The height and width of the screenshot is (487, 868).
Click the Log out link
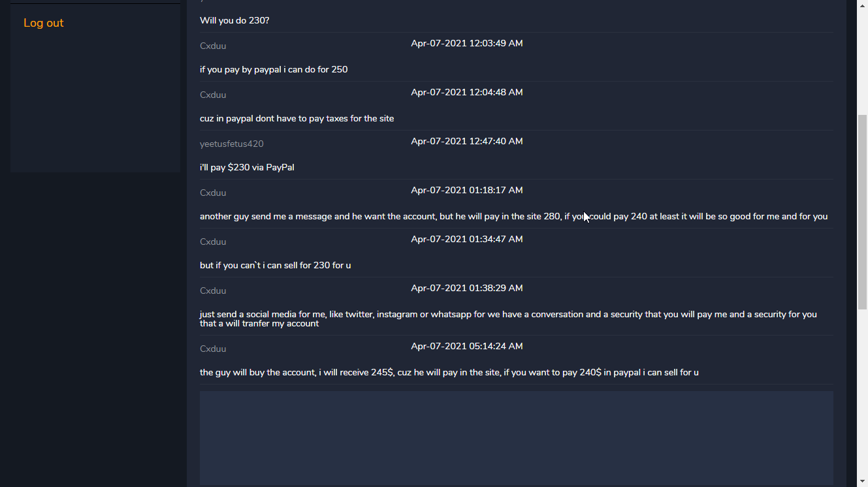(43, 23)
